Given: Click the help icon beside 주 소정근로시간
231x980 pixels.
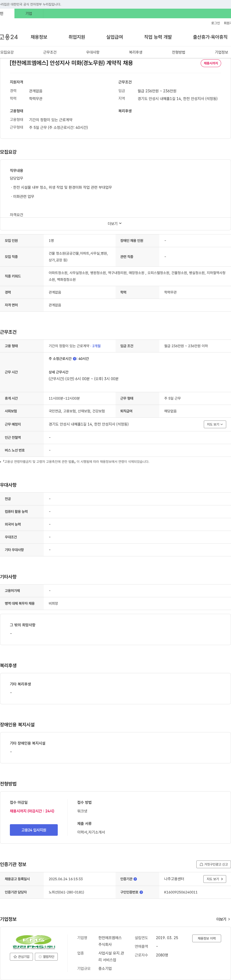Looking at the screenshot, I should pyautogui.click(x=75, y=358).
